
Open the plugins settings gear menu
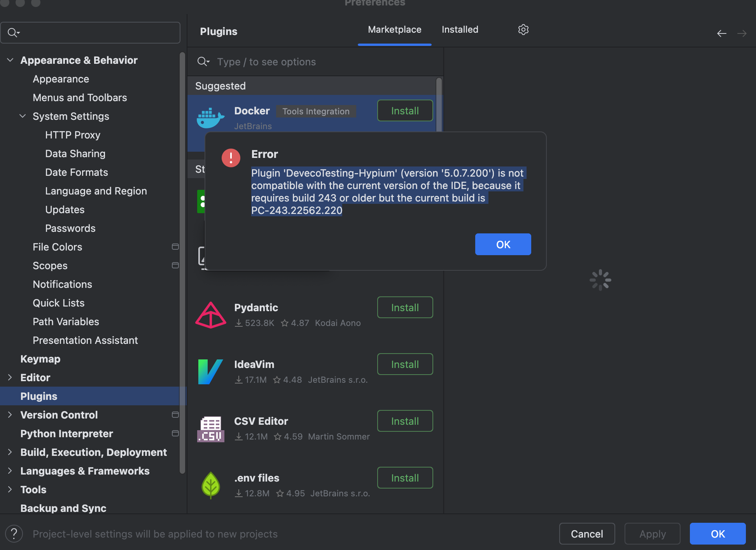point(523,30)
